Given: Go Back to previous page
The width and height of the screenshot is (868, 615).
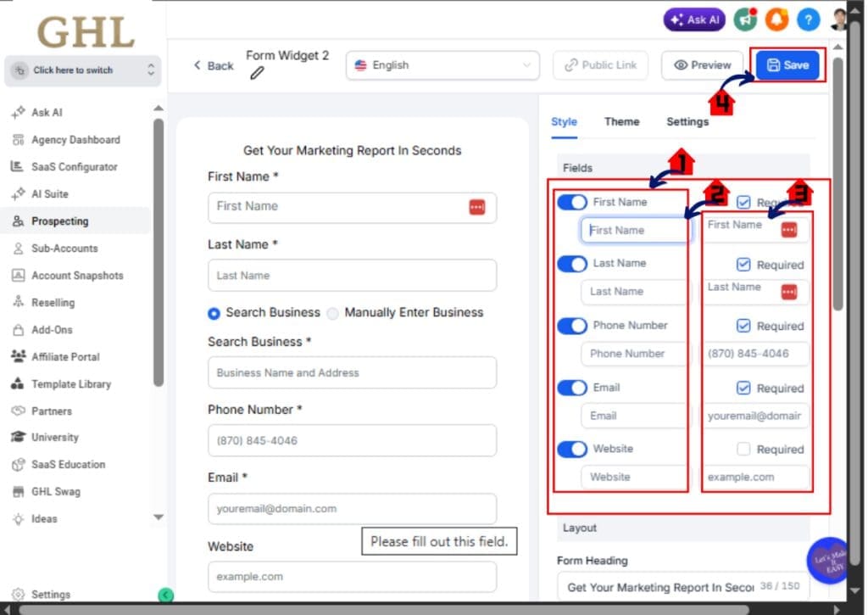Looking at the screenshot, I should [214, 66].
